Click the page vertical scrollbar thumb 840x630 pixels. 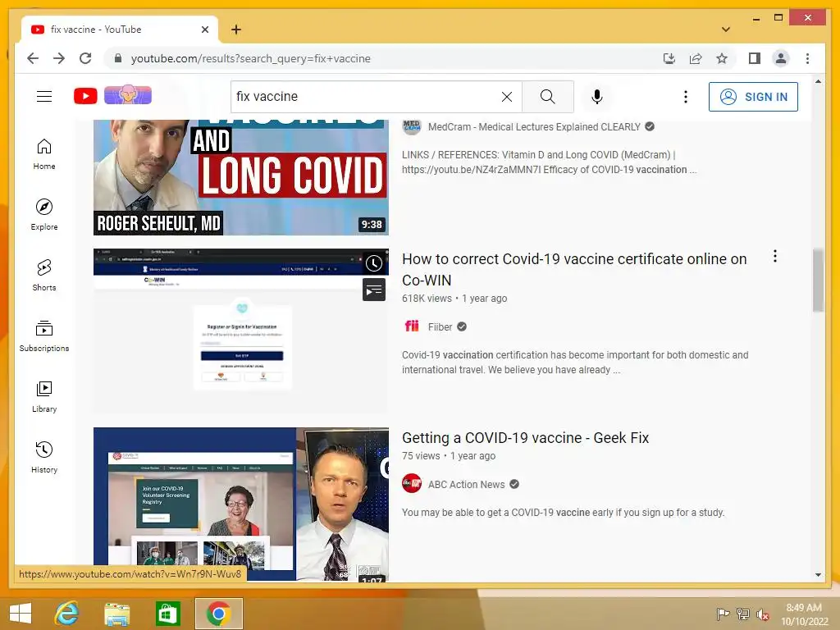coord(818,281)
